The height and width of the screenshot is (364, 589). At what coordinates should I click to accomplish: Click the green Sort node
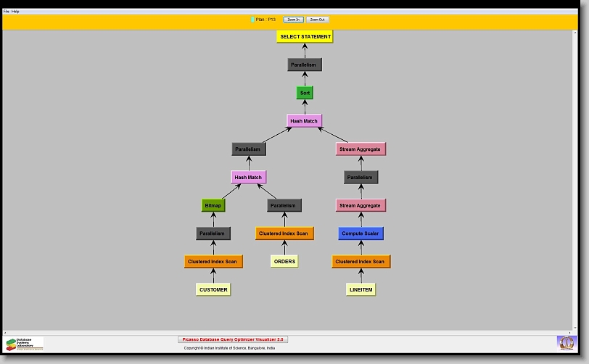(305, 93)
